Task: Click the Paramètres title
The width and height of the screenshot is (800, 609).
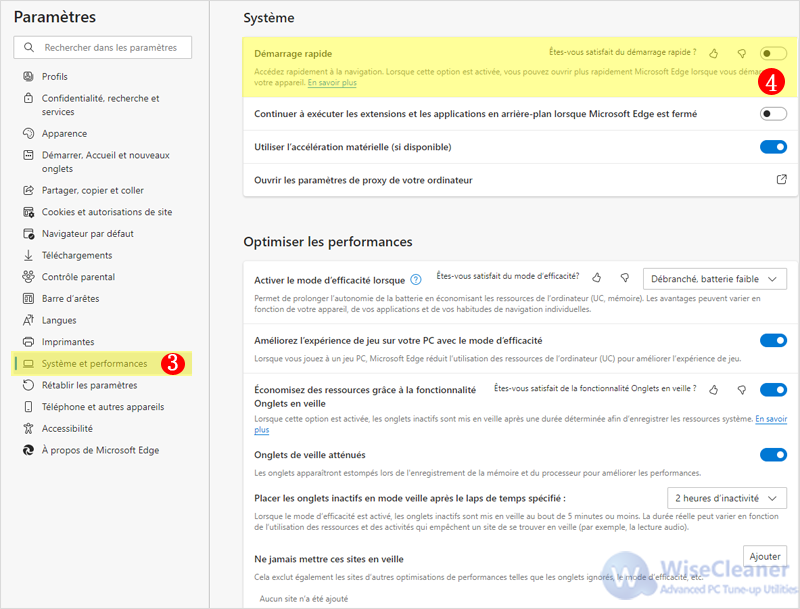Action: click(x=55, y=17)
